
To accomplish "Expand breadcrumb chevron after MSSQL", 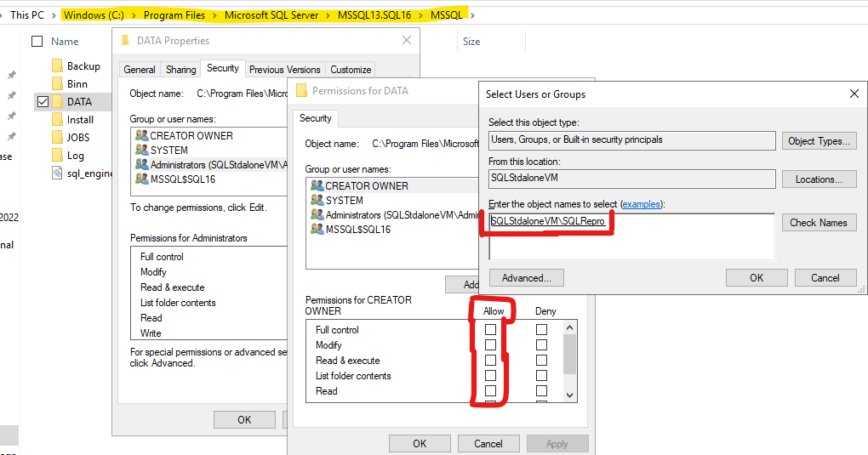I will (472, 15).
